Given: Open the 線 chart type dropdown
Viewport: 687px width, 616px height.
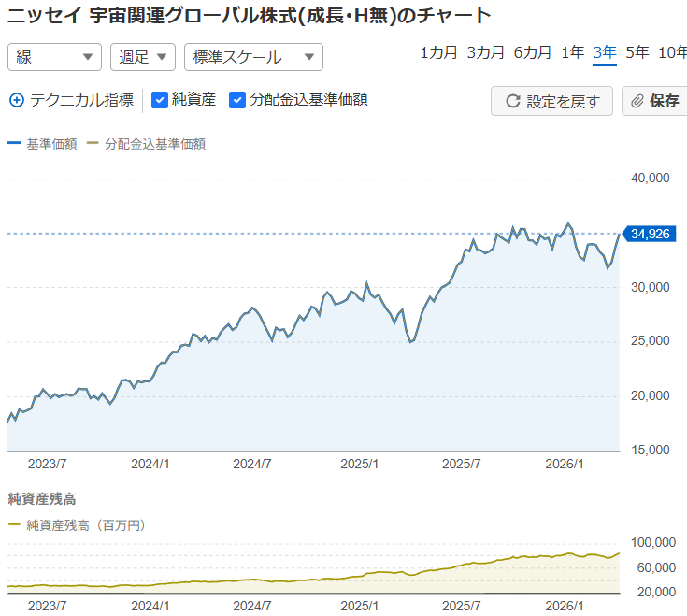Looking at the screenshot, I should [x=55, y=57].
